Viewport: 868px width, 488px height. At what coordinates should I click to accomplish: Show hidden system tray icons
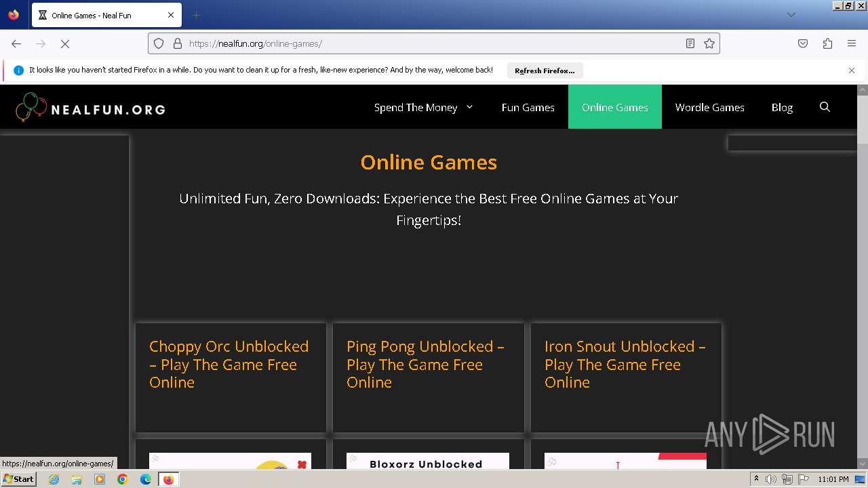pyautogui.click(x=756, y=479)
